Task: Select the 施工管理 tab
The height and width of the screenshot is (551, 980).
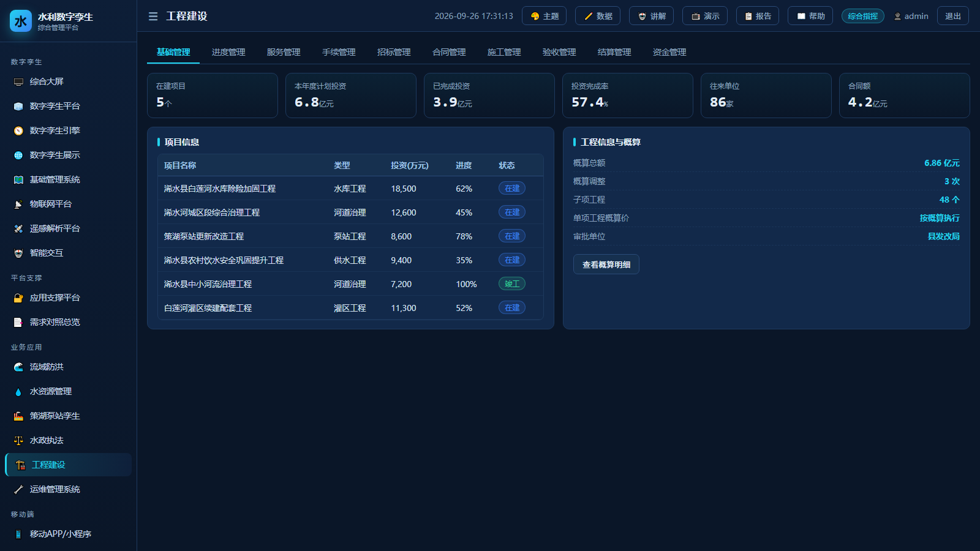Action: 504,52
